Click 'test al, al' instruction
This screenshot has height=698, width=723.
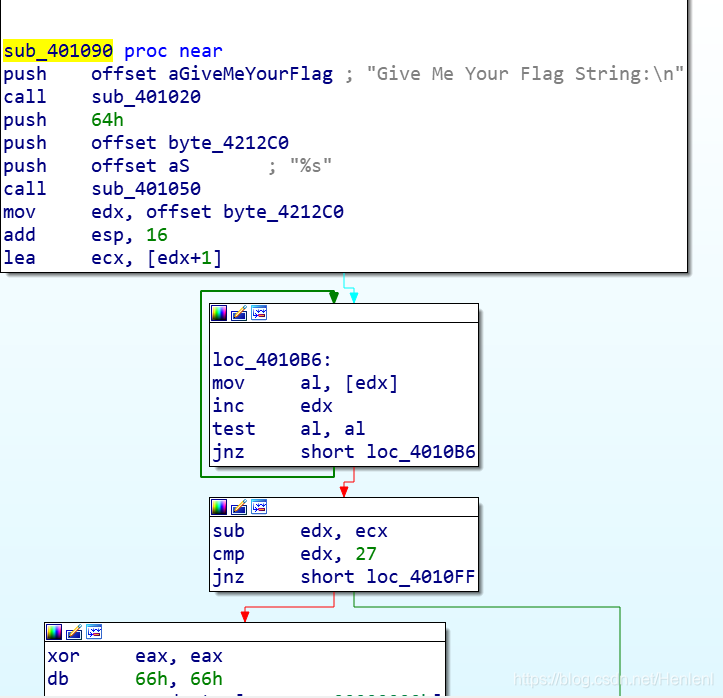[x=289, y=429]
